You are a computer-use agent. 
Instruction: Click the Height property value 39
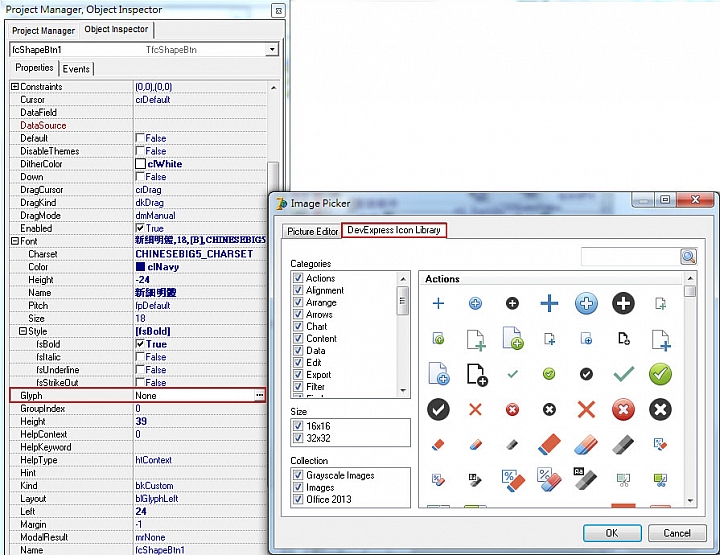(141, 421)
